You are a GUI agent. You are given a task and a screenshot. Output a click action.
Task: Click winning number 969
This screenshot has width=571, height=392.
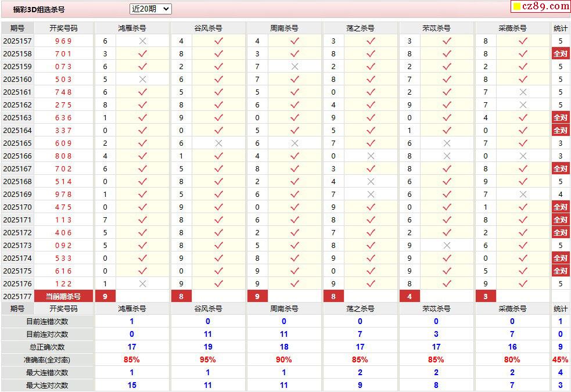63,41
